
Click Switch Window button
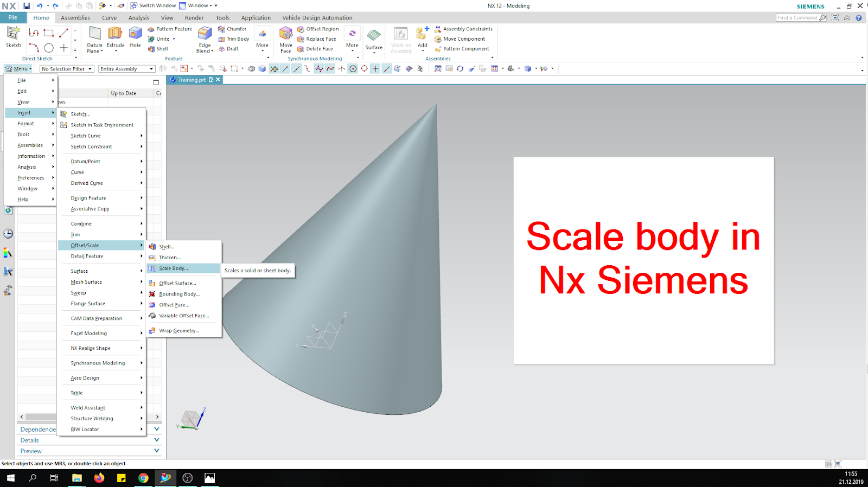pyautogui.click(x=153, y=6)
